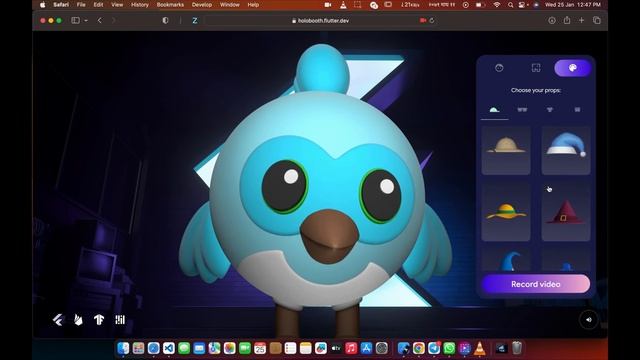The width and height of the screenshot is (640, 360).
Task: Select the hats category tab
Action: (494, 110)
